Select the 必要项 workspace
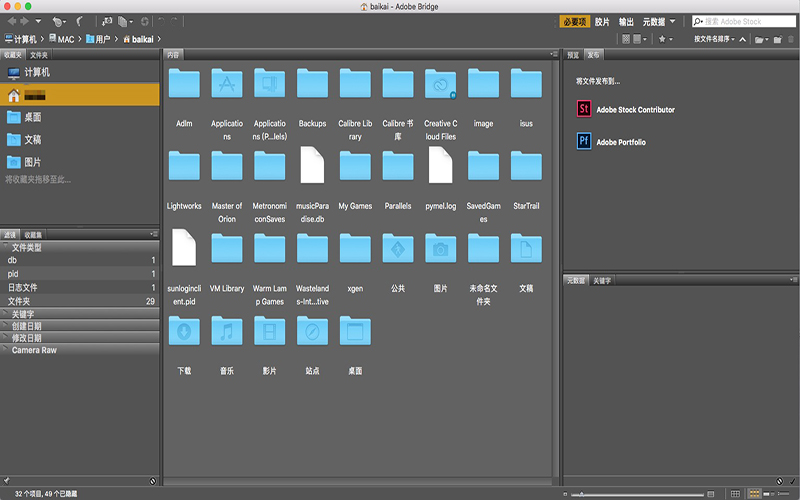 (x=574, y=21)
